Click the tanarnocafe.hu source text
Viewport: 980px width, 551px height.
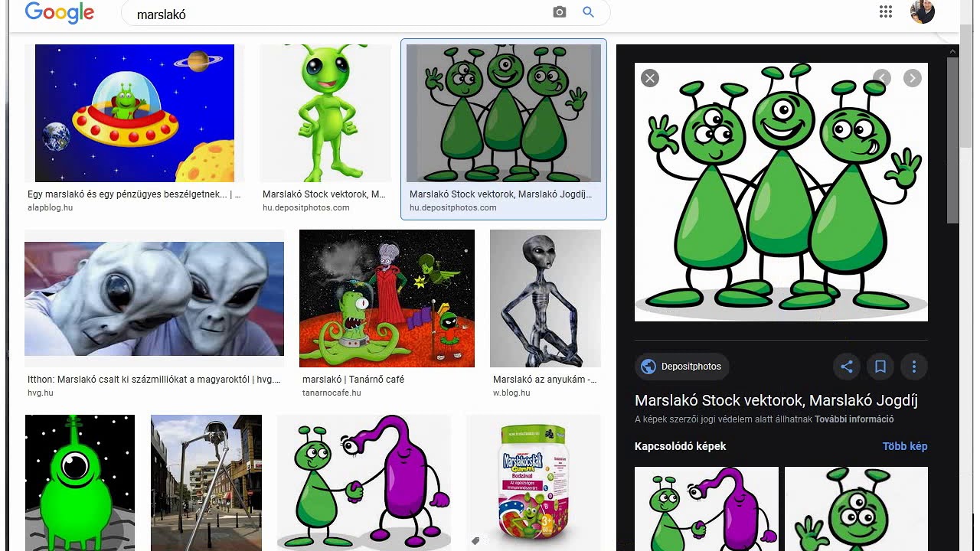point(332,393)
